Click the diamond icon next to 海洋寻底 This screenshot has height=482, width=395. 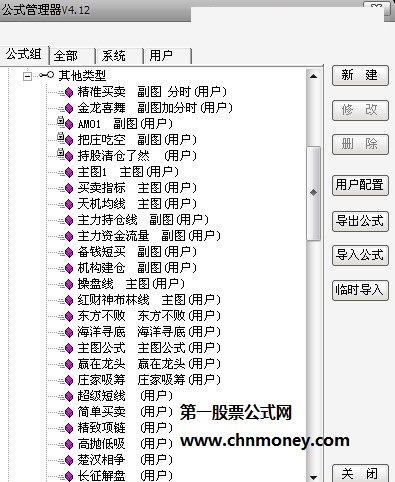pyautogui.click(x=69, y=332)
